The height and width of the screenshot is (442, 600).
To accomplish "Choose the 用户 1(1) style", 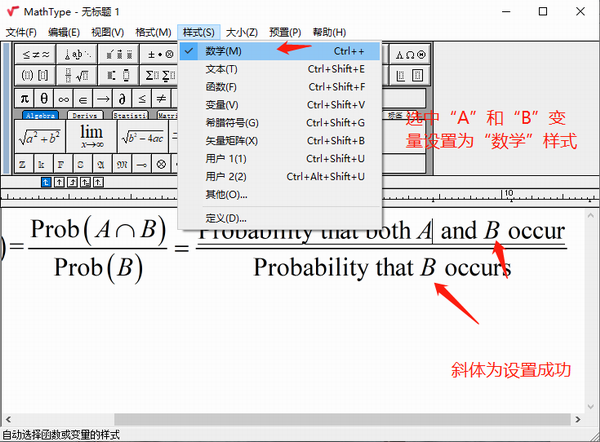I will [280, 158].
